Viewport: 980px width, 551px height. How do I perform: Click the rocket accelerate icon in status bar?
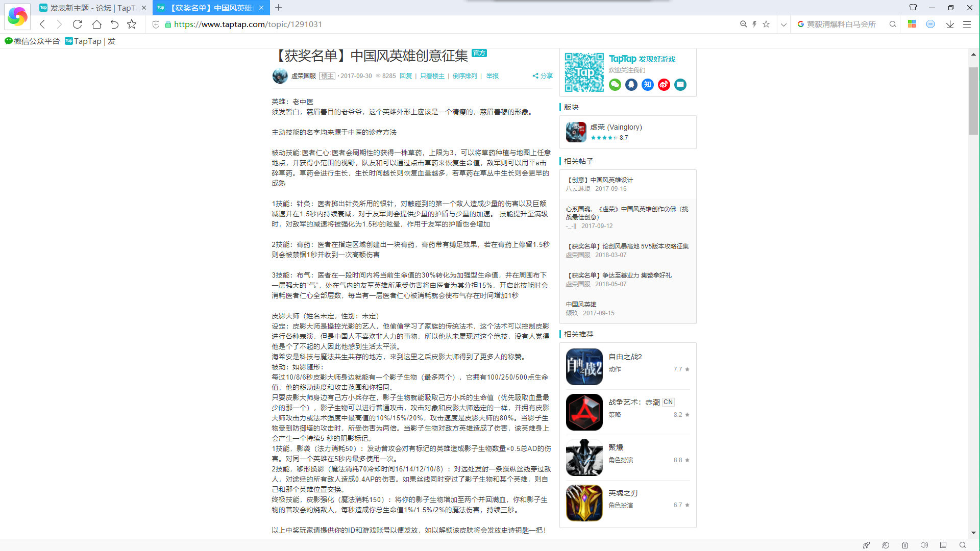(x=866, y=545)
